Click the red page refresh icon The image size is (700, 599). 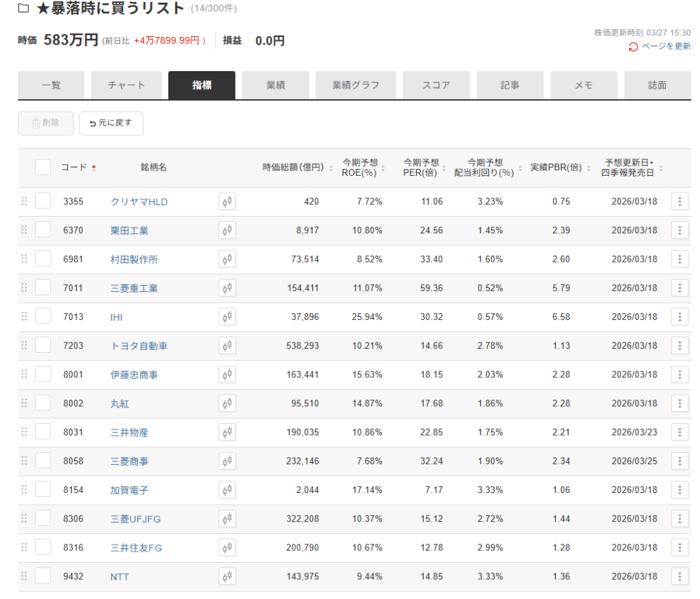pos(633,46)
